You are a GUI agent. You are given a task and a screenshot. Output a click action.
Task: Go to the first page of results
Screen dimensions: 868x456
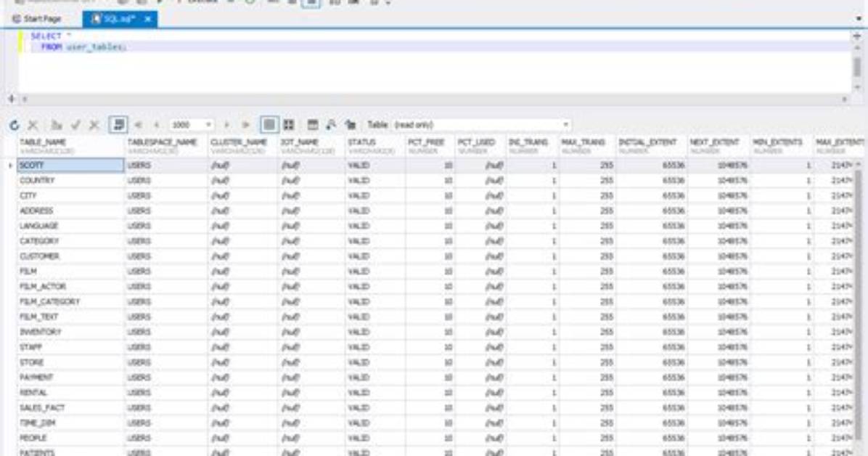pos(139,125)
